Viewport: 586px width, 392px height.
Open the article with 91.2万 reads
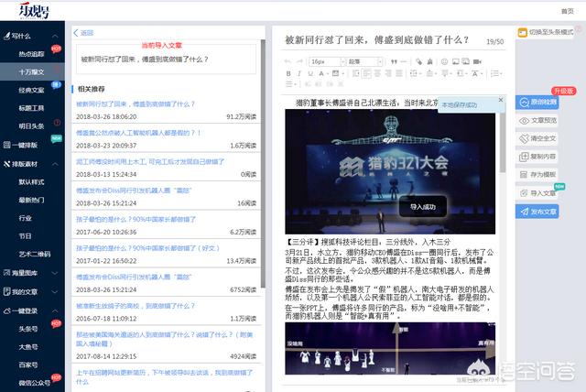point(136,103)
